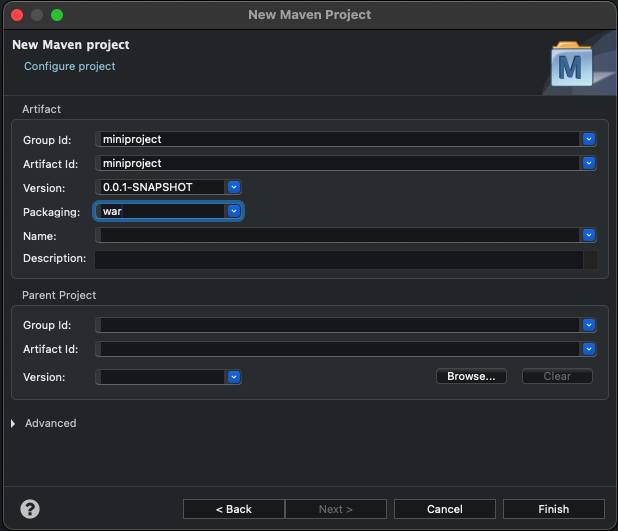The image size is (618, 531).
Task: Click the "Name:" label
Action: click(40, 236)
